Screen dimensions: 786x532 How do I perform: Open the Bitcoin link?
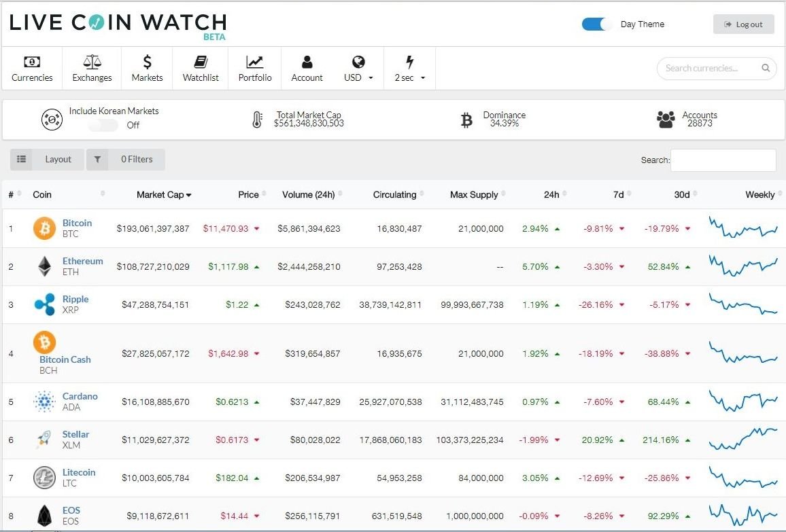[77, 223]
